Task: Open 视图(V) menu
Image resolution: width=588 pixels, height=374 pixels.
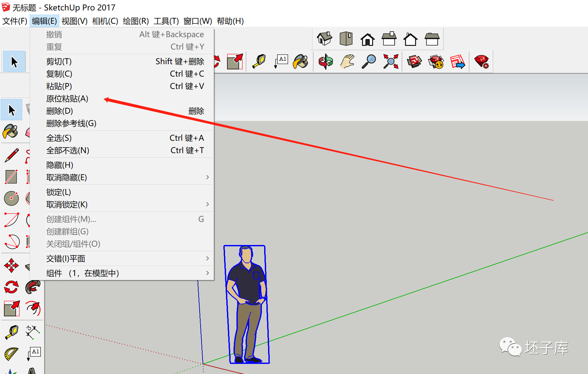Action: click(74, 21)
